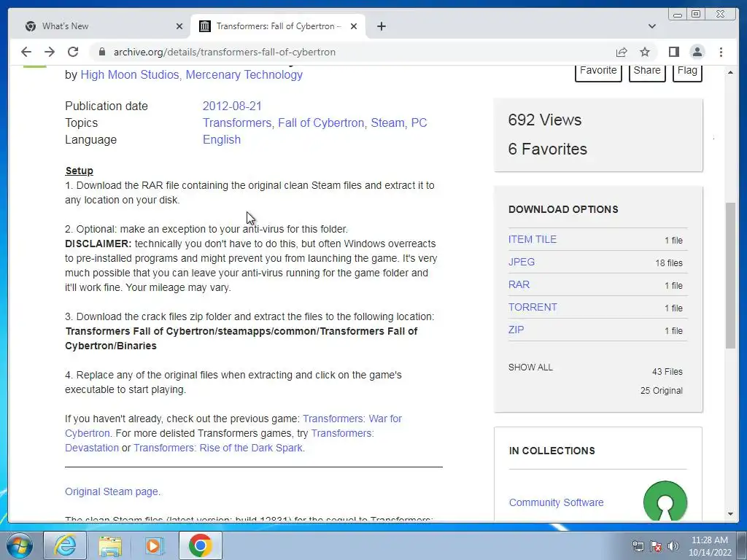Viewport: 747px width, 560px height.
Task: Click the scrollbar up arrow
Action: coord(730,72)
